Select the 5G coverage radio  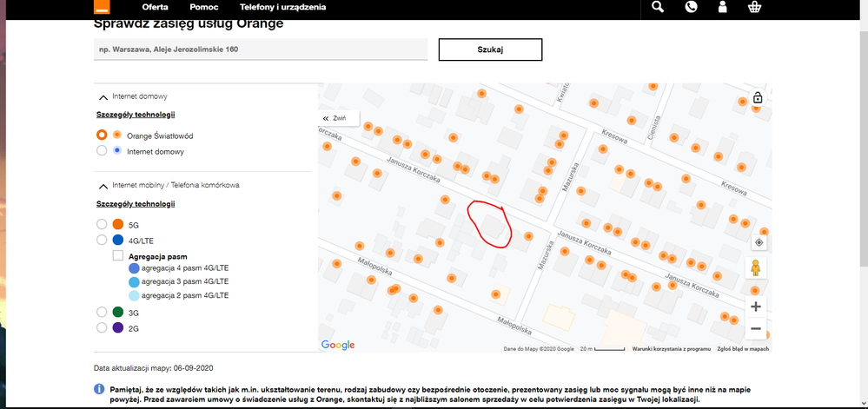click(102, 224)
